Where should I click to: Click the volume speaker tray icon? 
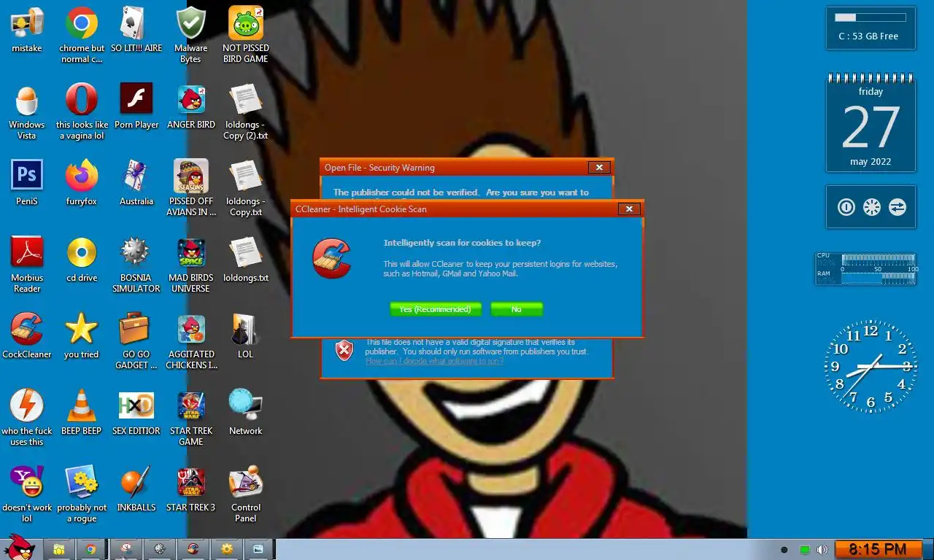coord(822,550)
